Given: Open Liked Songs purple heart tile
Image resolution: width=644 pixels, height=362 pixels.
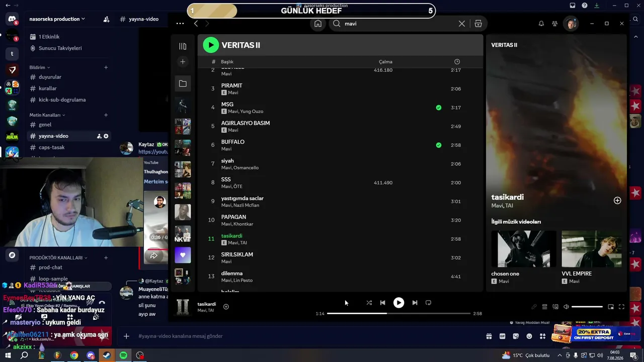Looking at the screenshot, I should (x=183, y=255).
